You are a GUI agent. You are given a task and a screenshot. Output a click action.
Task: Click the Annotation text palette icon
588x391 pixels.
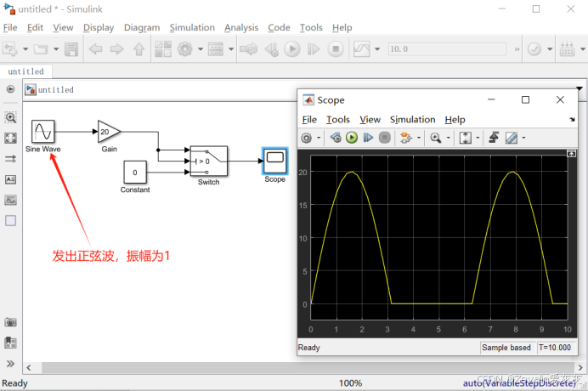click(x=10, y=179)
